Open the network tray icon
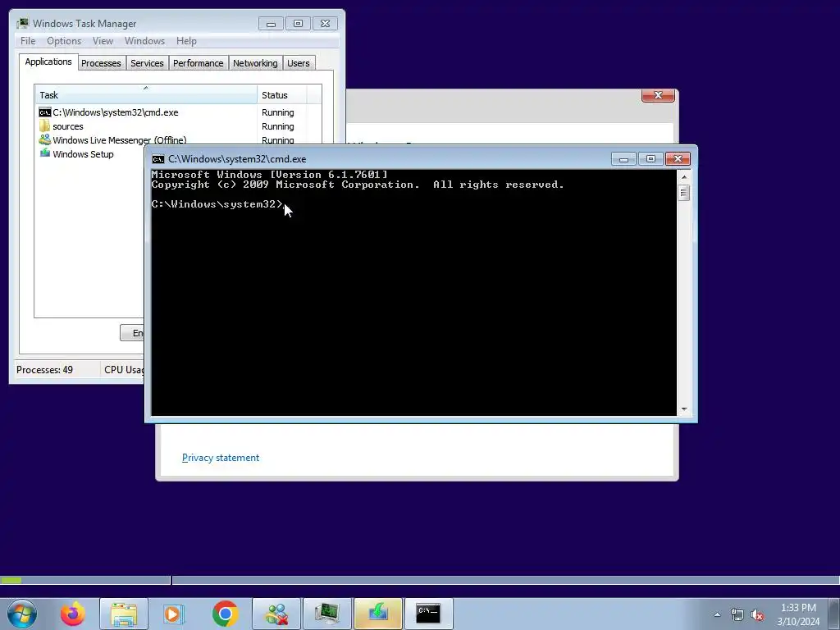 pos(737,614)
